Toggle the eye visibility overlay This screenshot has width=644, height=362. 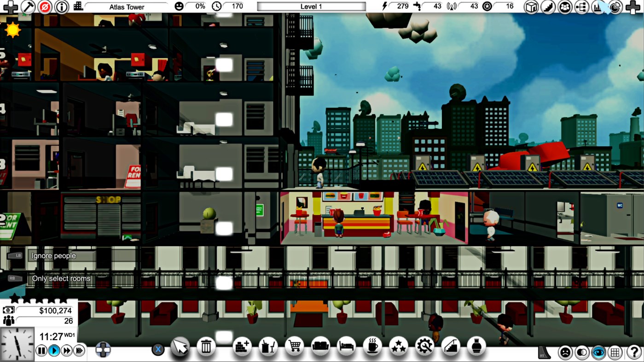pos(598,352)
